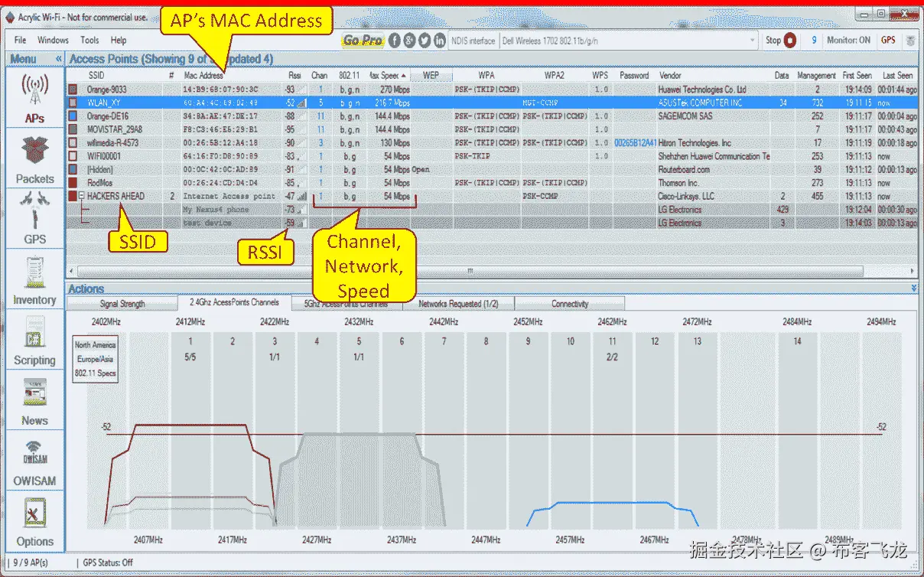Viewport: 924px width, 577px height.
Task: Click the Rssi column header
Action: coord(295,76)
